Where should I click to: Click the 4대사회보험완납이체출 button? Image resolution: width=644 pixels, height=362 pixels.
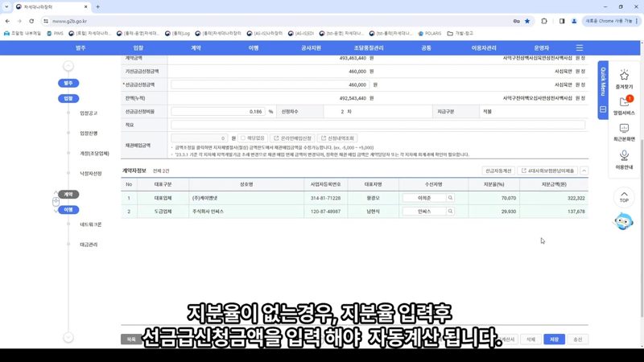[547, 171]
